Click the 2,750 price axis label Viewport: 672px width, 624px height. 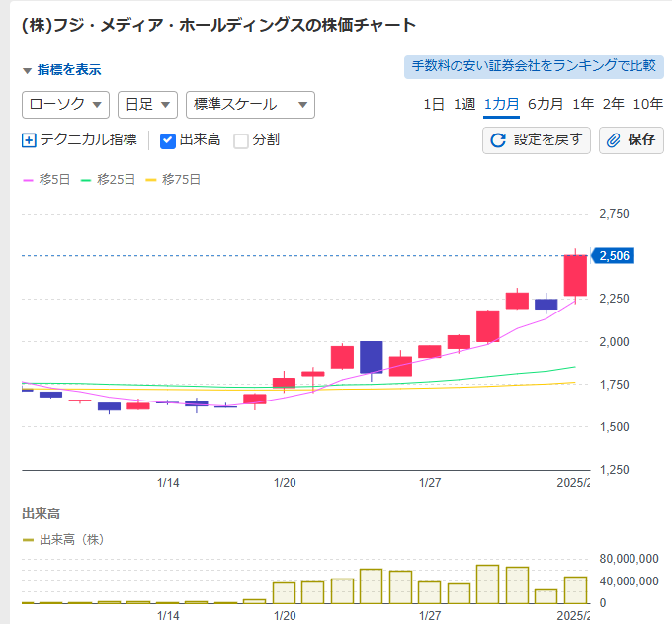(x=614, y=214)
